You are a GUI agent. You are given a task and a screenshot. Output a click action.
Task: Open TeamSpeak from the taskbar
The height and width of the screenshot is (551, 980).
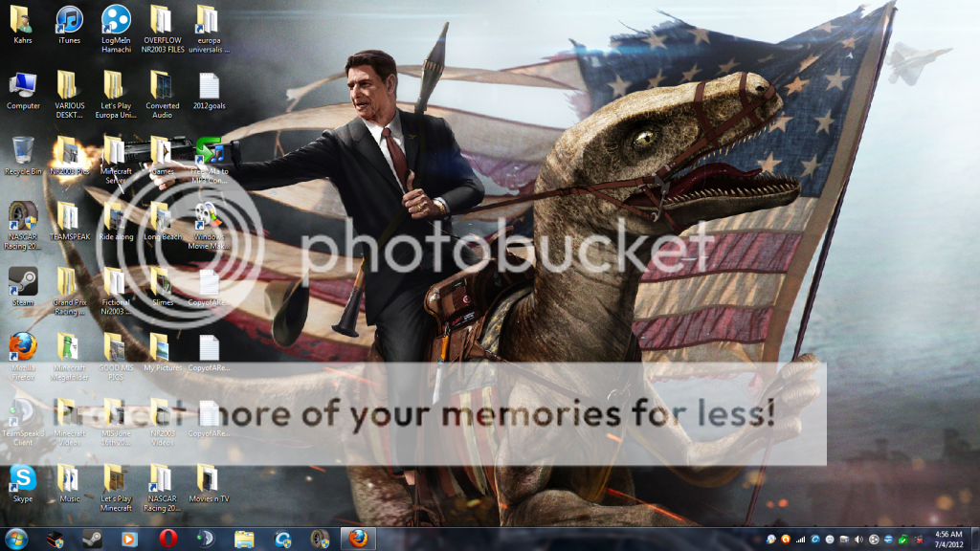[x=206, y=540]
